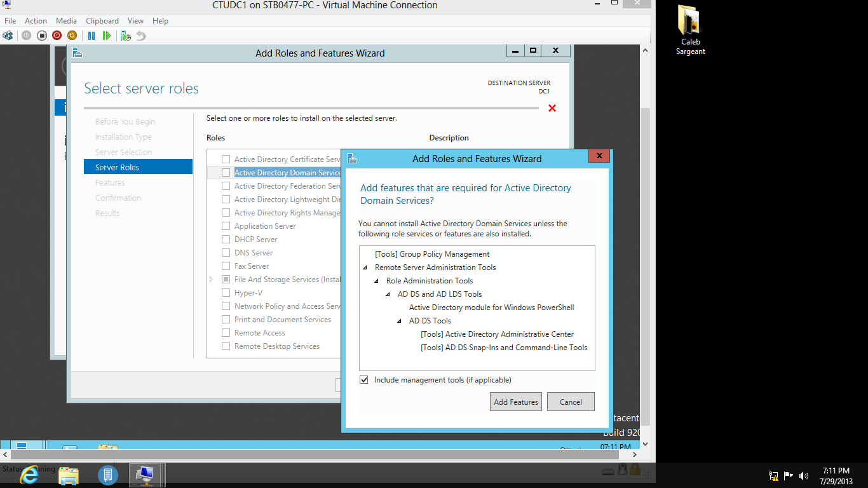Screen dimensions: 868x488
Task: Cancel the add features dialog
Action: 571,402
